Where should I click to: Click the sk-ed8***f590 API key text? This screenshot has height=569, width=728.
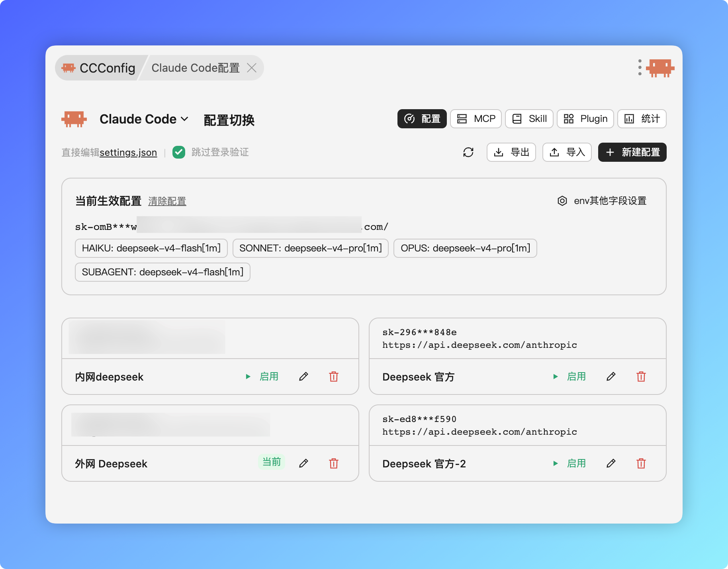point(419,419)
